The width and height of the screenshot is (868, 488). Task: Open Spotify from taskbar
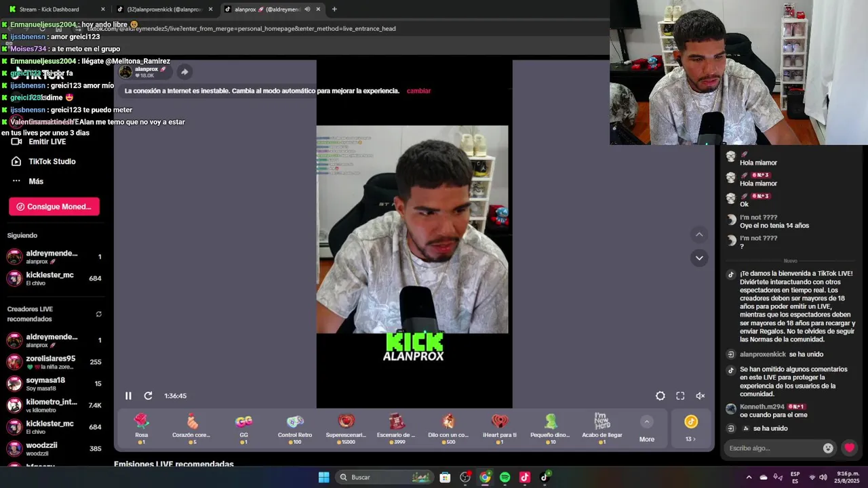505,477
